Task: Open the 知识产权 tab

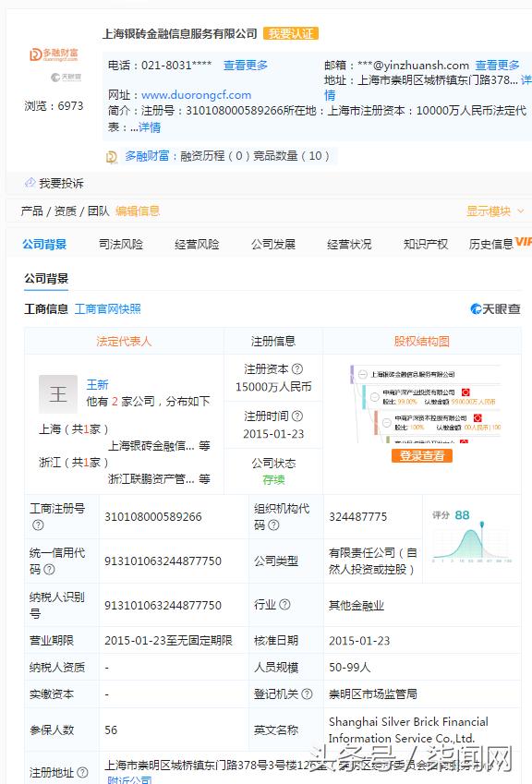Action: coord(426,244)
